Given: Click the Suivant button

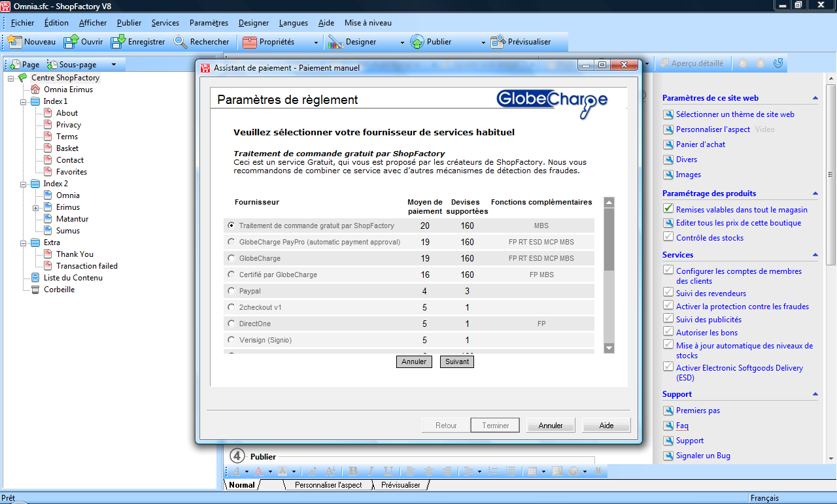Looking at the screenshot, I should (456, 361).
